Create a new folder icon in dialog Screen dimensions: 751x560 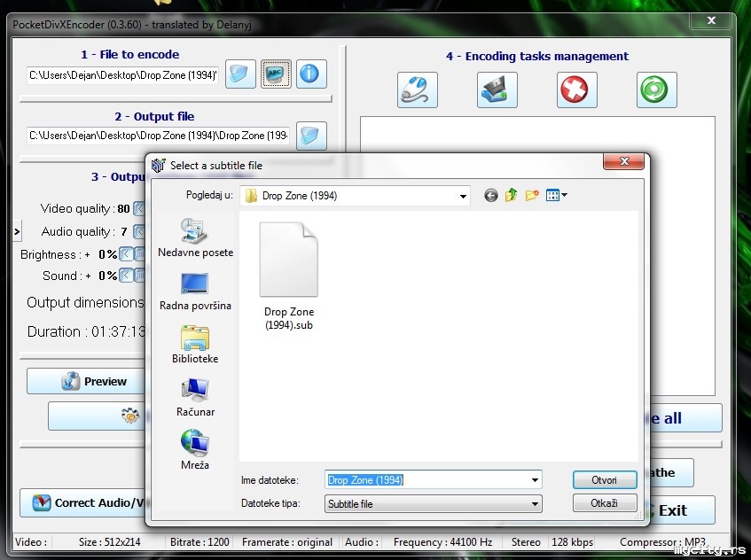pyautogui.click(x=532, y=195)
